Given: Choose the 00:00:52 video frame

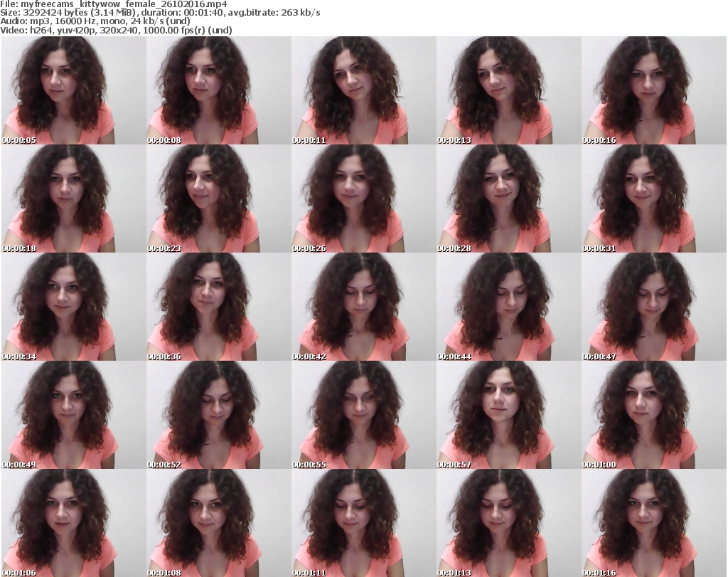Looking at the screenshot, I should pos(219,415).
